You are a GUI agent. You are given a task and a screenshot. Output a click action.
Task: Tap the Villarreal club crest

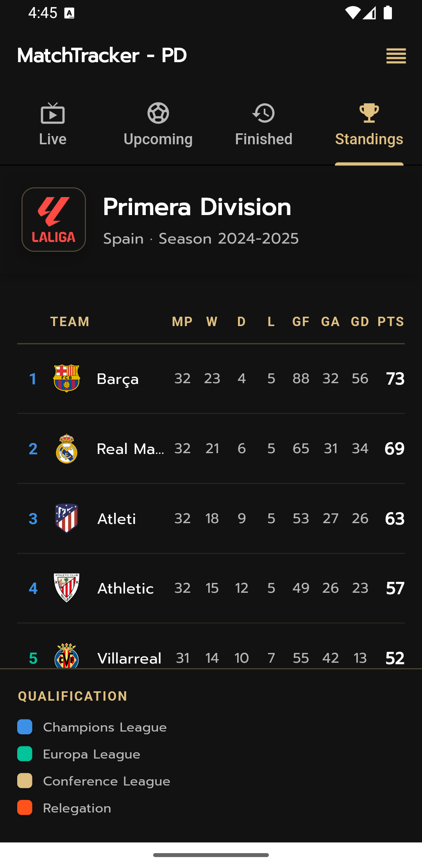[67, 656]
